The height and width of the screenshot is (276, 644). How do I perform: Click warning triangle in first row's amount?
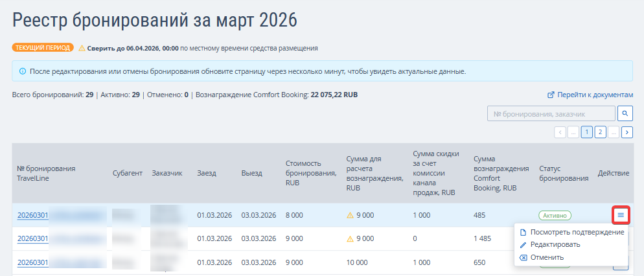[351, 215]
